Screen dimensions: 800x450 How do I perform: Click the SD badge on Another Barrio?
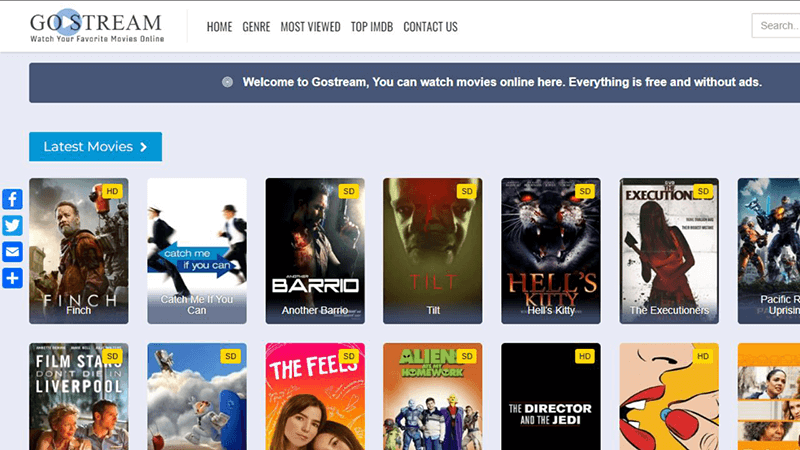click(348, 191)
